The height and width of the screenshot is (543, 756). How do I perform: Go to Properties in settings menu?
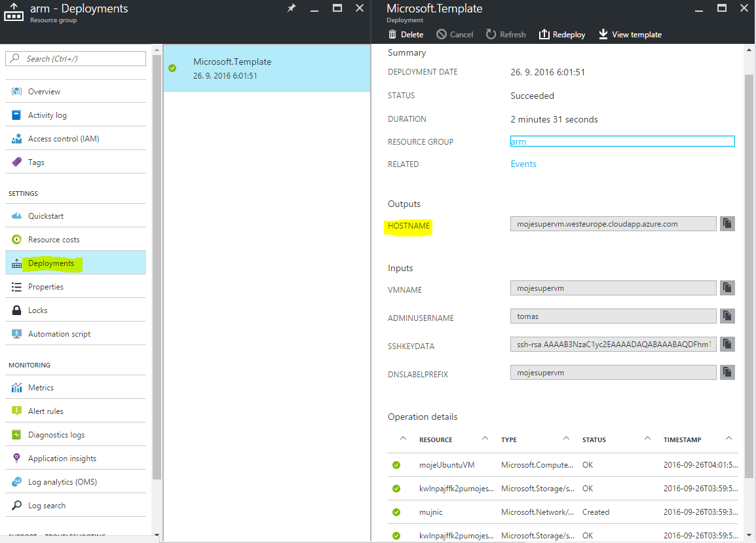pyautogui.click(x=76, y=286)
